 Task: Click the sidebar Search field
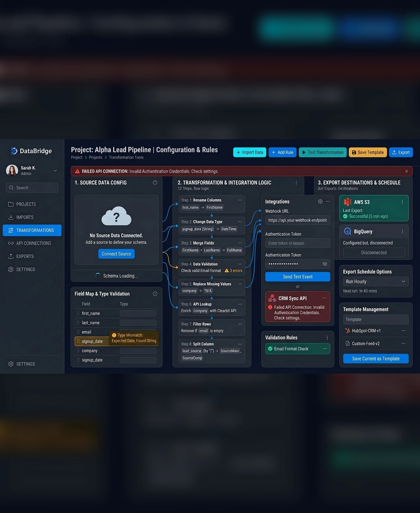(32, 188)
